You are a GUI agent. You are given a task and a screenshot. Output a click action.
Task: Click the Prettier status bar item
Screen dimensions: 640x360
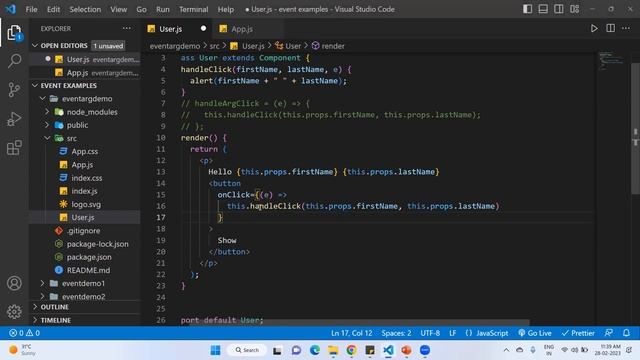tap(578, 333)
